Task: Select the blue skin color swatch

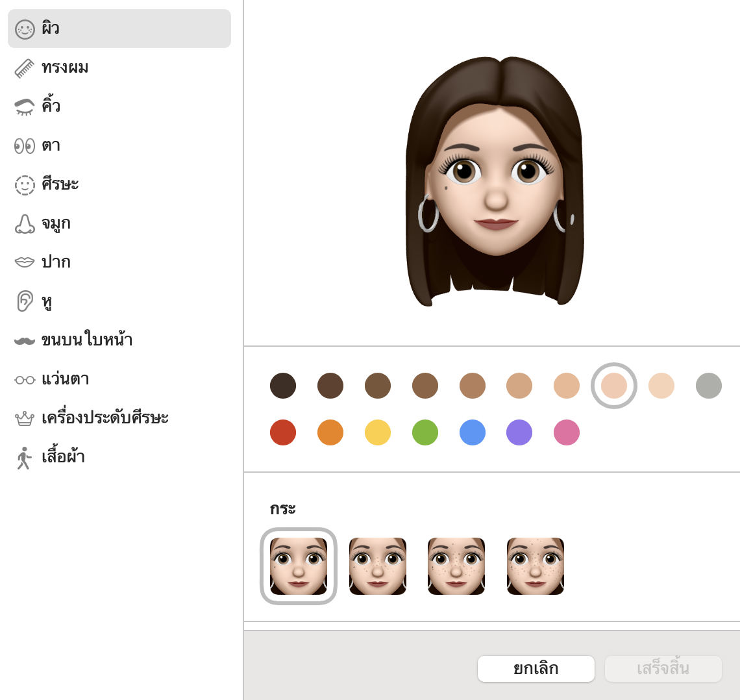Action: 473,432
